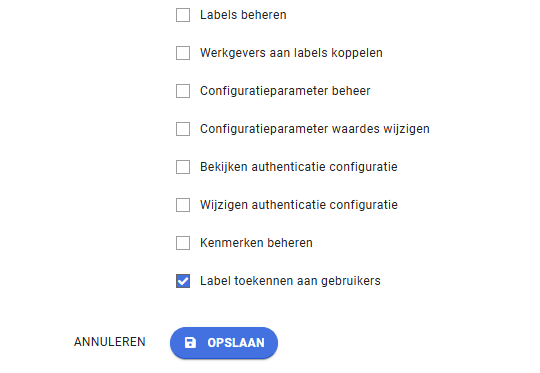This screenshot has height=373, width=540.
Task: Click the floppy disk save icon
Action: pos(190,343)
